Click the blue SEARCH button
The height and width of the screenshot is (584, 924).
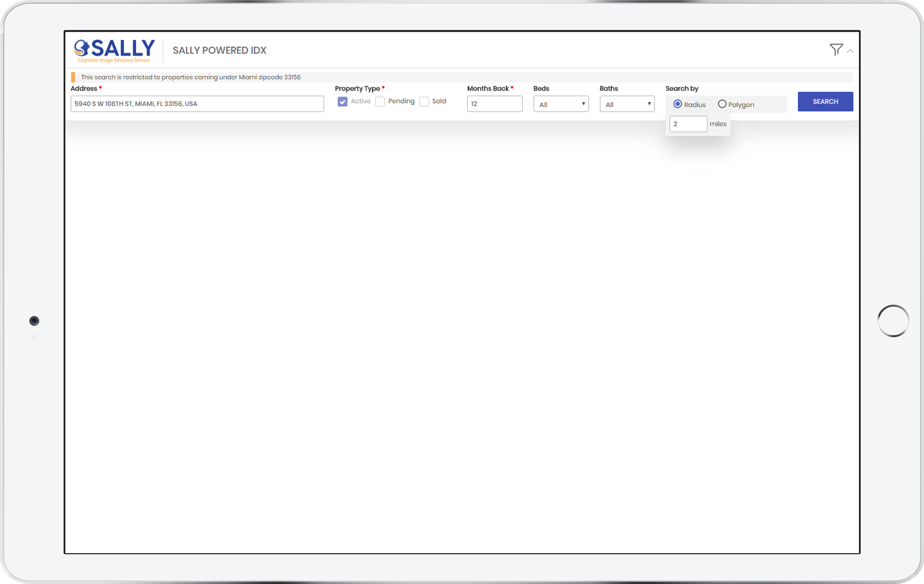(825, 101)
